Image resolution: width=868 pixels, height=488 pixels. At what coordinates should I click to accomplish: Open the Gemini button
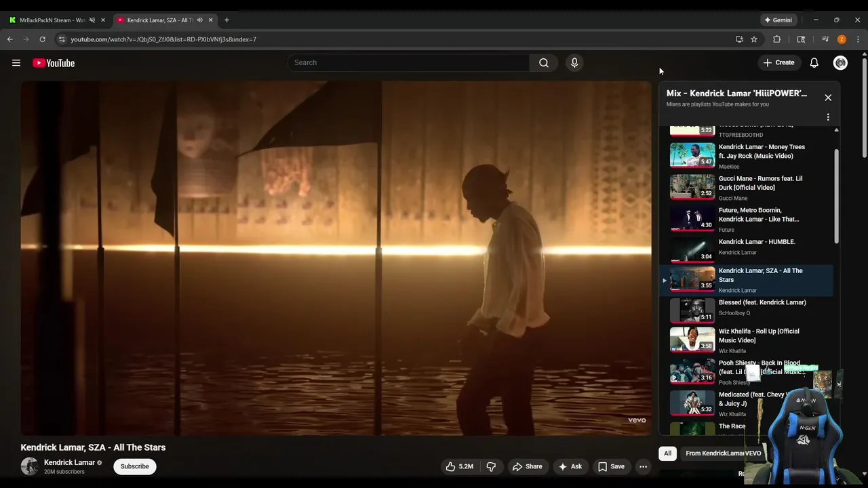click(x=778, y=20)
